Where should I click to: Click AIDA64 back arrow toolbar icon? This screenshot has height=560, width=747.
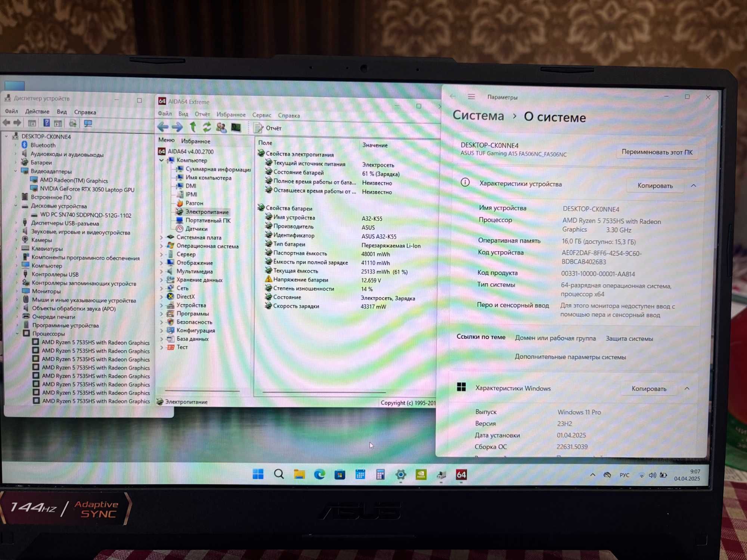162,127
